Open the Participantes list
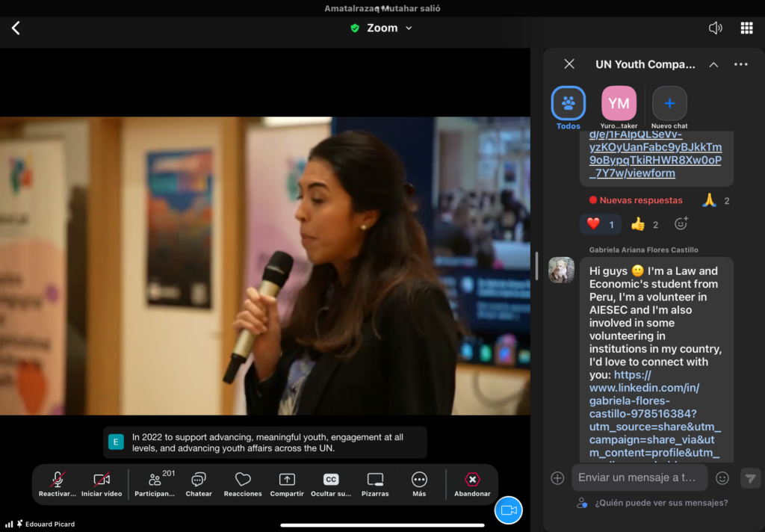Viewport: 765px width, 532px height. tap(155, 483)
